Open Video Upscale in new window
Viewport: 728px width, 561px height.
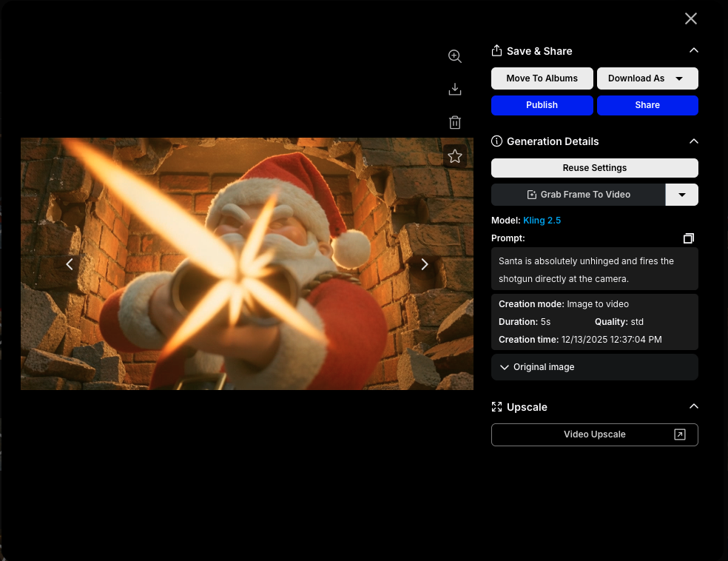click(594, 434)
